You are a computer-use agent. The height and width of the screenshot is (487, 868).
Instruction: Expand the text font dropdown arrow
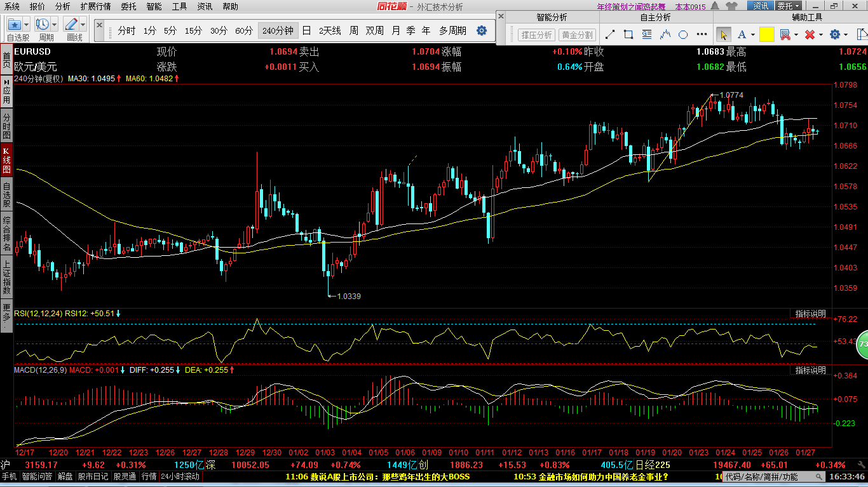click(x=752, y=36)
